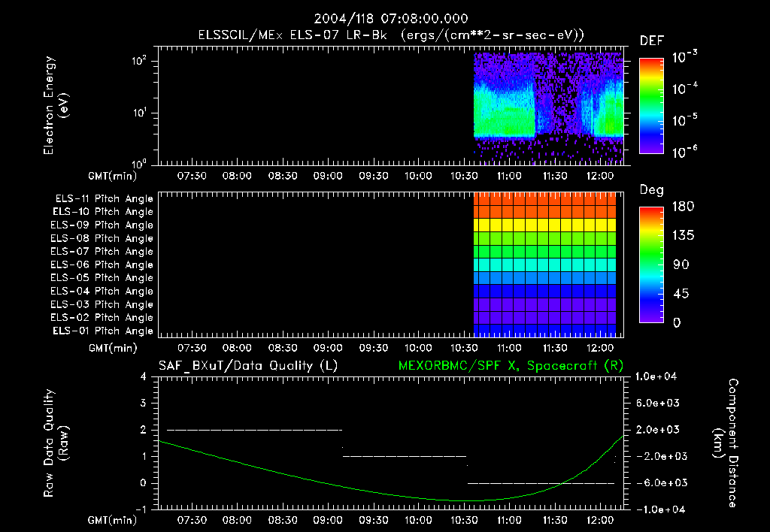Click the "GMT(min)" label under data quality panel
The width and height of the screenshot is (770, 532).
click(113, 520)
